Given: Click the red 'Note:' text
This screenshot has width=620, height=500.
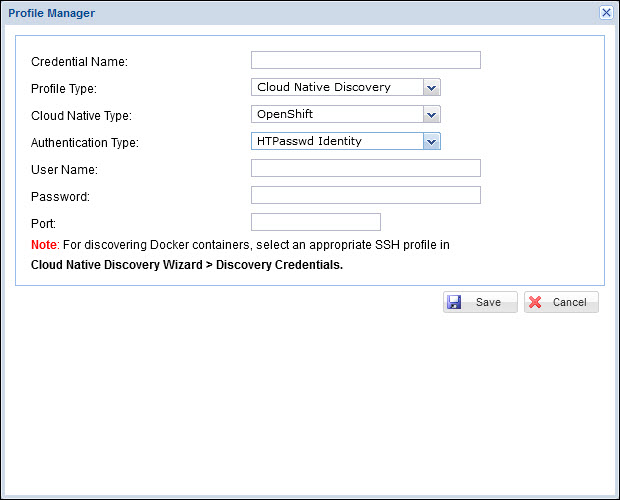Looking at the screenshot, I should [45, 245].
